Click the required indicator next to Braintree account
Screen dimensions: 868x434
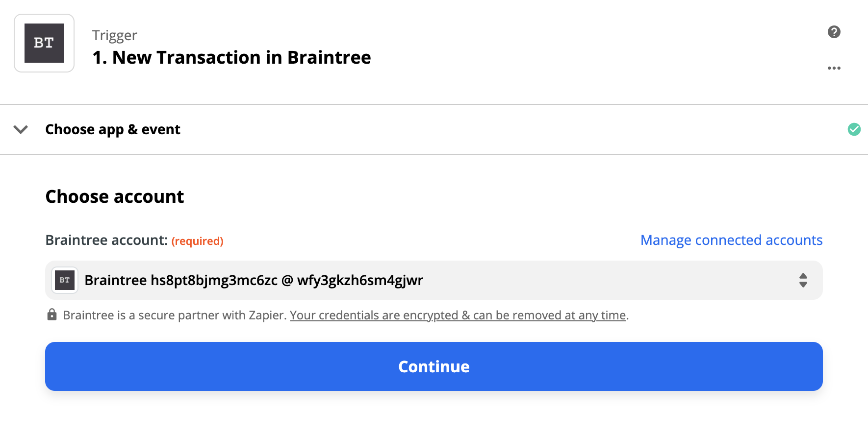(x=198, y=241)
